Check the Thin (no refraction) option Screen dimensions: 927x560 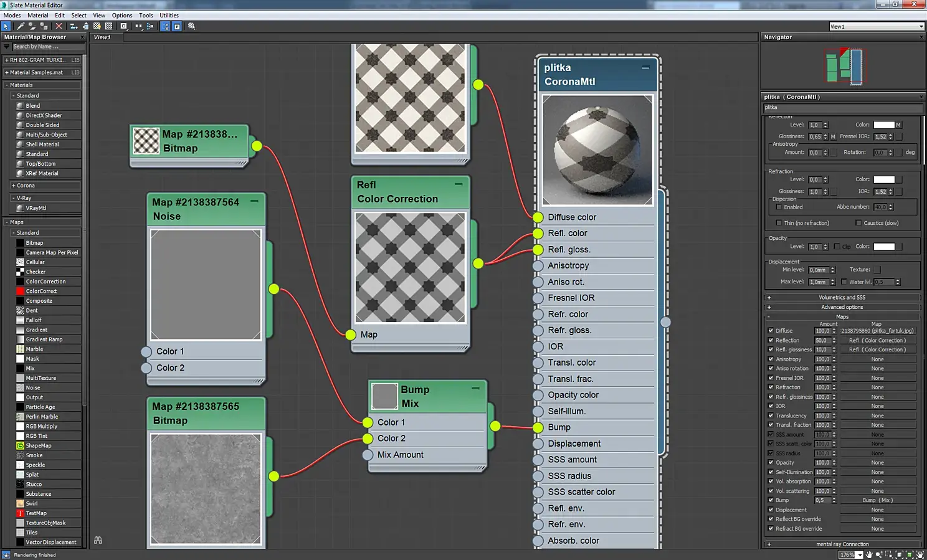(x=779, y=223)
